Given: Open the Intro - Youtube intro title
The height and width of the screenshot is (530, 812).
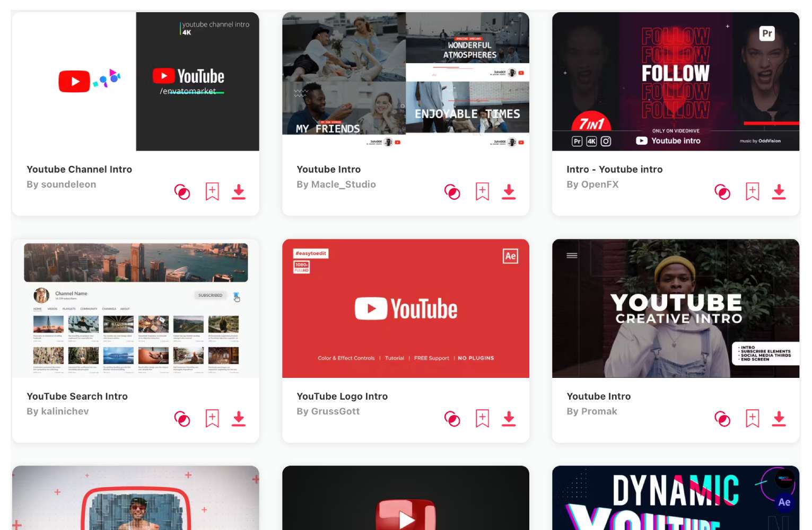Looking at the screenshot, I should click(x=614, y=170).
